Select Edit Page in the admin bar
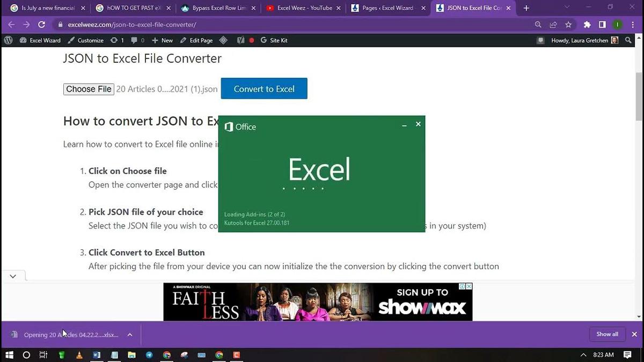This screenshot has width=644, height=362. (x=202, y=40)
